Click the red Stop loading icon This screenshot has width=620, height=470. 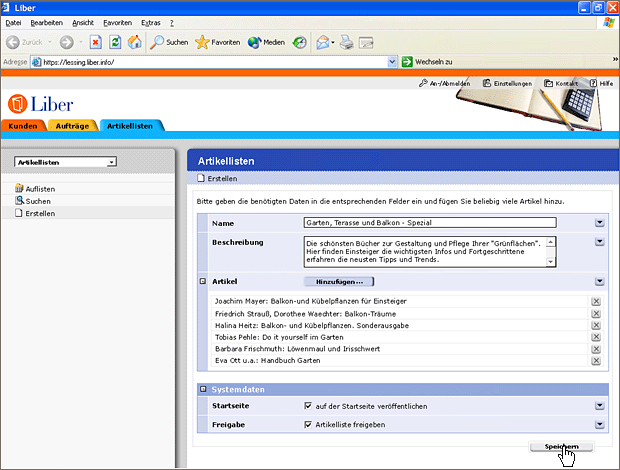tap(95, 42)
